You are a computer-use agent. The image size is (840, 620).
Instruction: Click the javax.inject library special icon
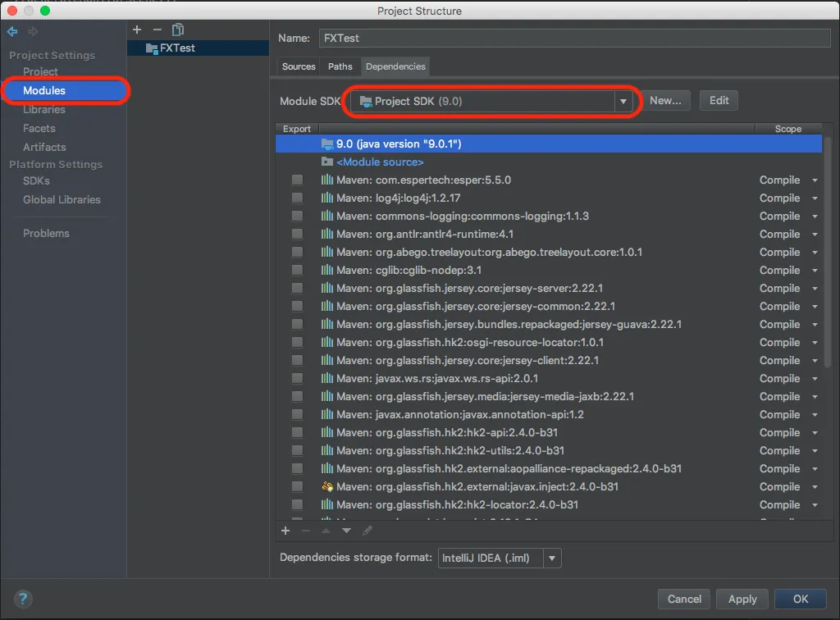click(327, 486)
